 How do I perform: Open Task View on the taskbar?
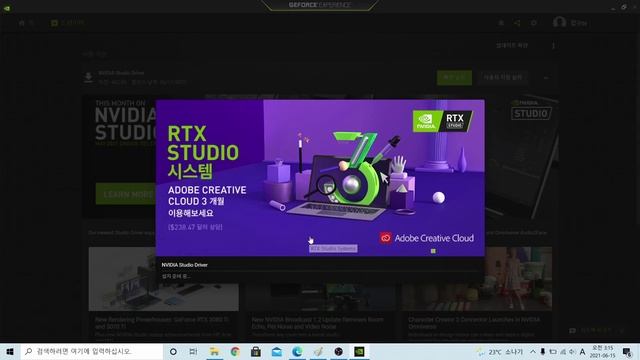193,351
